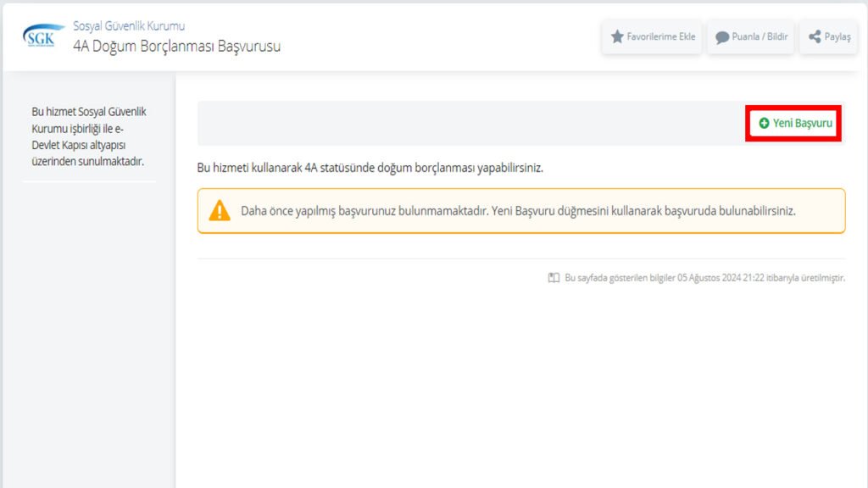
Task: Click the warning message 'Daha önce yapılmış başvurunuz bulunmamaktadır'
Action: [x=364, y=211]
